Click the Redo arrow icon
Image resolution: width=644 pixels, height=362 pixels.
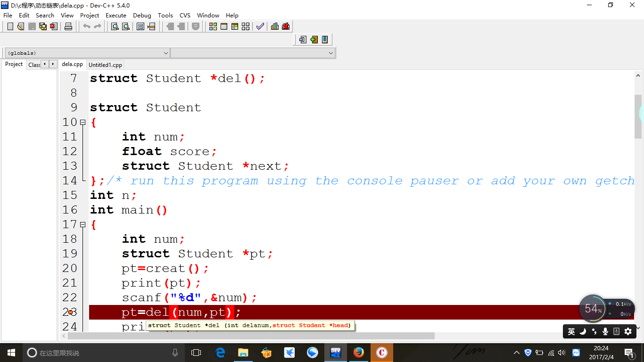[x=98, y=26]
